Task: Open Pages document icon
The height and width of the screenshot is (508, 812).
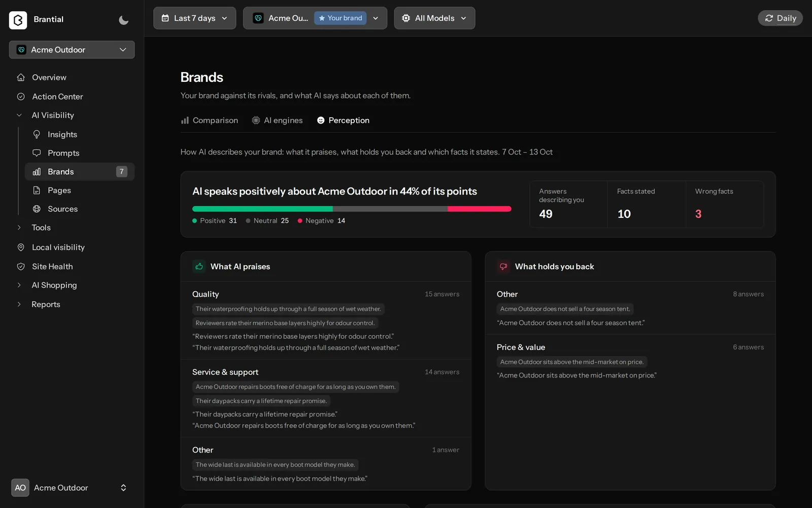Action: pyautogui.click(x=37, y=190)
